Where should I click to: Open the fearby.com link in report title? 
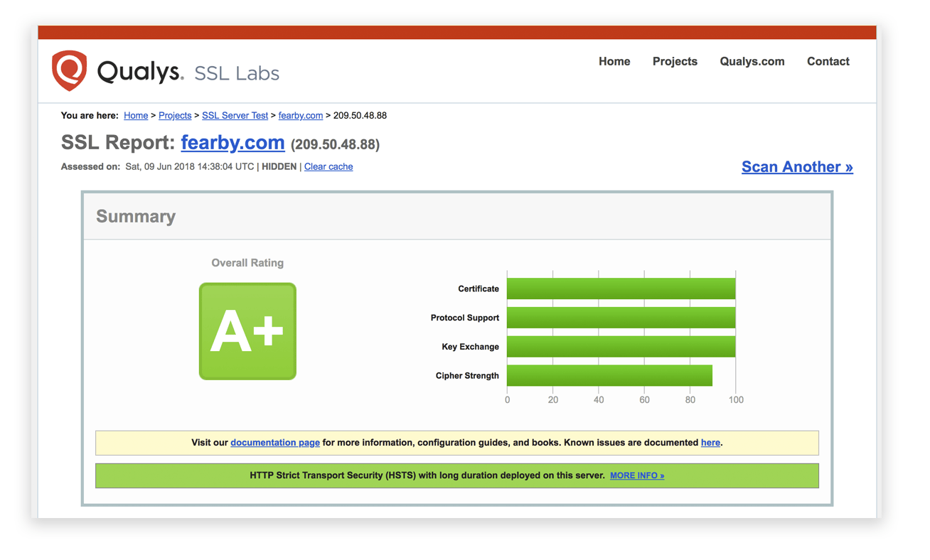tap(232, 143)
